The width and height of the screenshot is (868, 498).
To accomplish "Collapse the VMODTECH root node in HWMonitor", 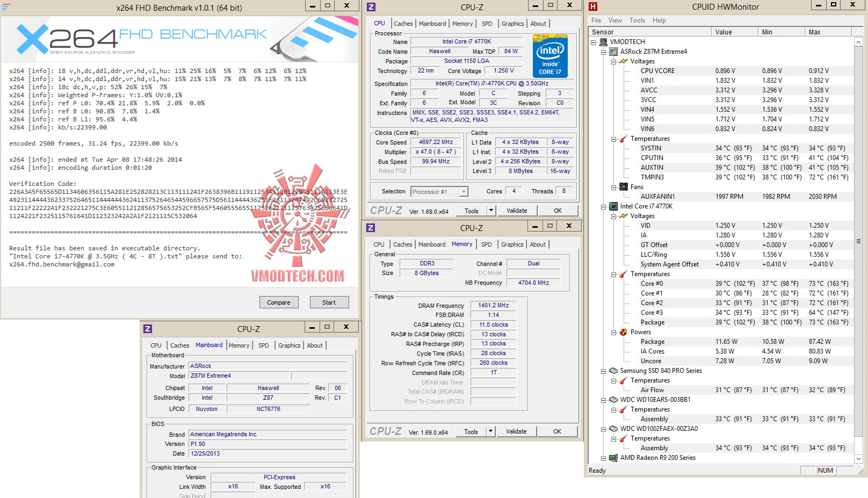I will pyautogui.click(x=594, y=42).
